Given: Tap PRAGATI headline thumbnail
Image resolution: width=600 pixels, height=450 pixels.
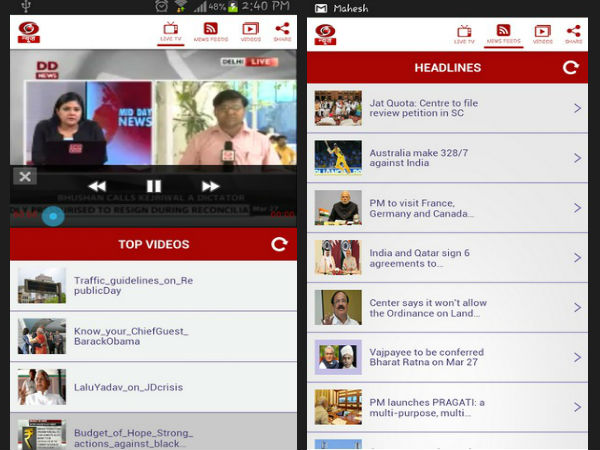Looking at the screenshot, I should pyautogui.click(x=338, y=408).
